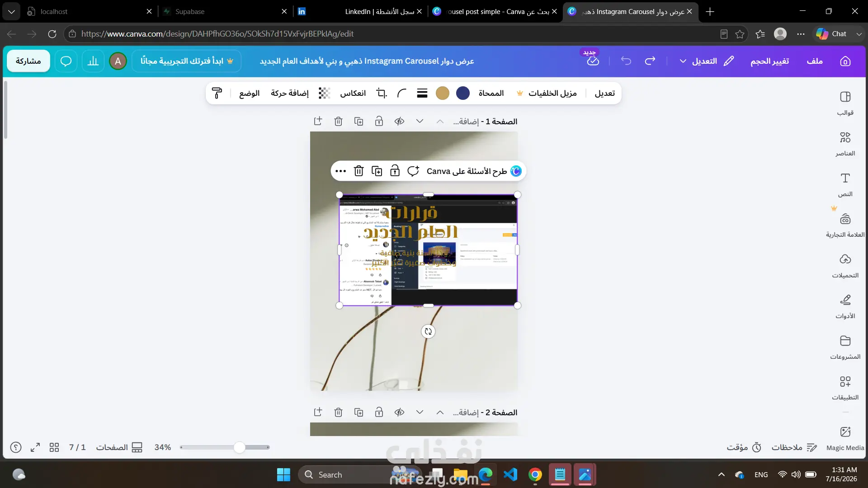Lock the selected image element
The width and height of the screenshot is (868, 488).
395,171
